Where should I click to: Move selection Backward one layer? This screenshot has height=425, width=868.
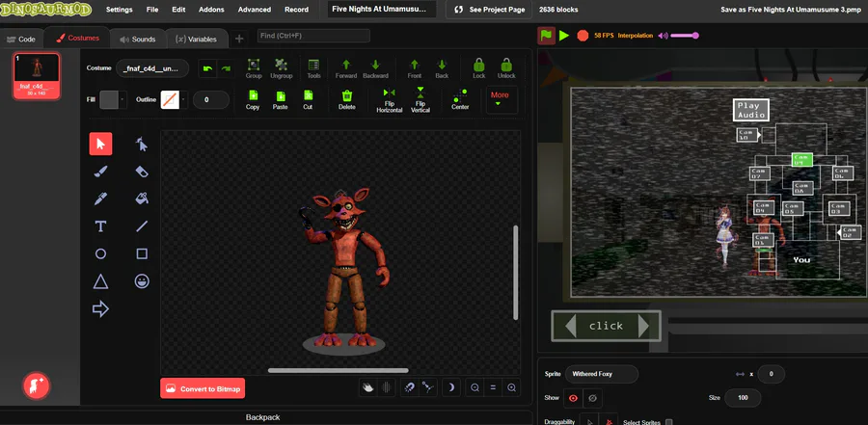tap(375, 68)
